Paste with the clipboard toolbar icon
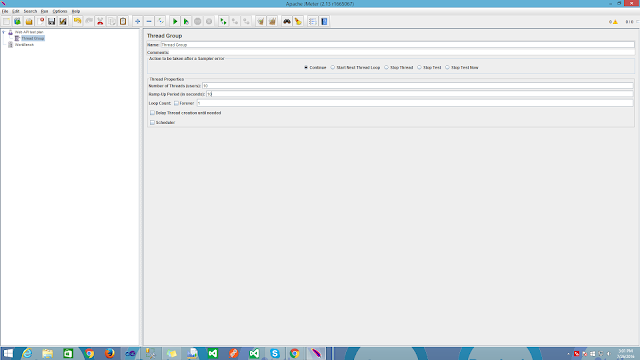This screenshot has height=360, width=640. click(123, 21)
